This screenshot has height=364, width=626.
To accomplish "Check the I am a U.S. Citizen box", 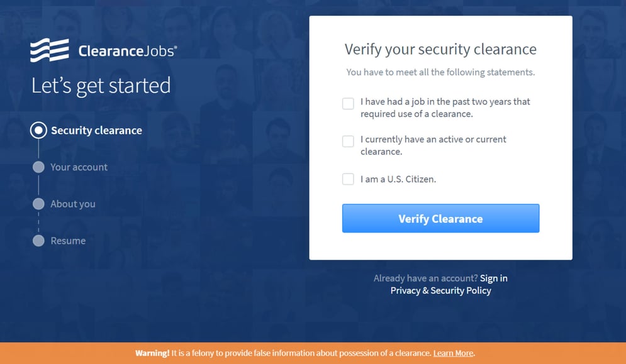I will (x=348, y=179).
